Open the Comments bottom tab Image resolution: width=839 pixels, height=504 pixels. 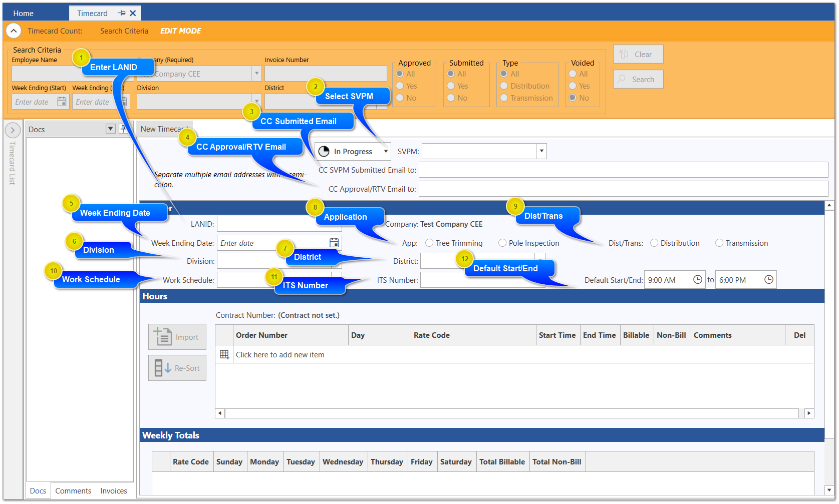coord(73,491)
